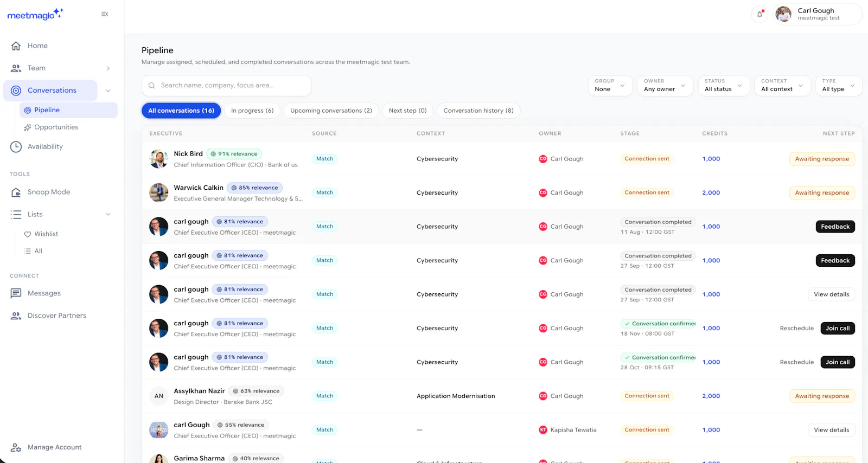The height and width of the screenshot is (463, 868).
Task: Click the Lists icon
Action: (16, 215)
